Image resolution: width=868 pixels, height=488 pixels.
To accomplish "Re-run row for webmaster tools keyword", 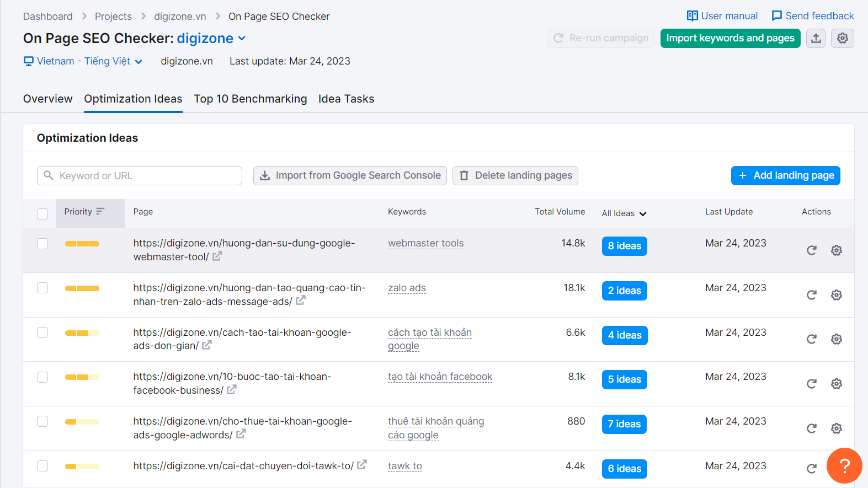I will point(811,250).
